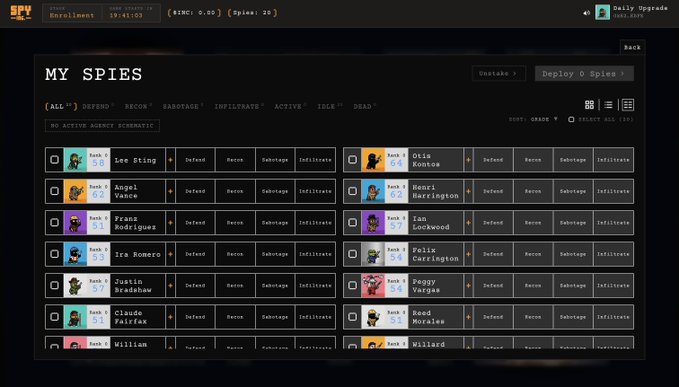This screenshot has height=387, width=679.
Task: Click the plus icon beside Felix Carrington
Action: 468,254
